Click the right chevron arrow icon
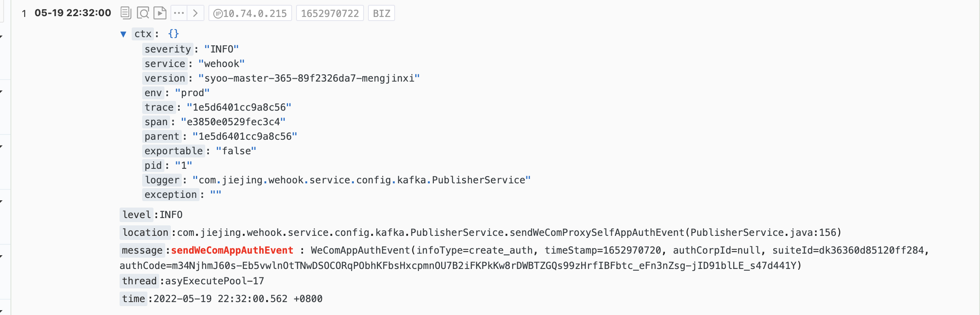Image resolution: width=980 pixels, height=315 pixels. click(196, 13)
